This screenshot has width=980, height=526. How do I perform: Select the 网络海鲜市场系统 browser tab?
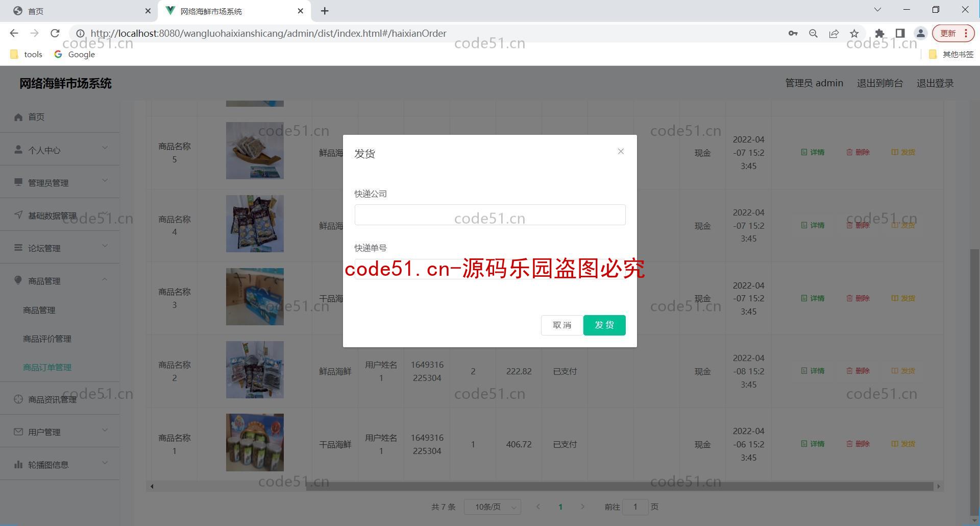pyautogui.click(x=235, y=11)
